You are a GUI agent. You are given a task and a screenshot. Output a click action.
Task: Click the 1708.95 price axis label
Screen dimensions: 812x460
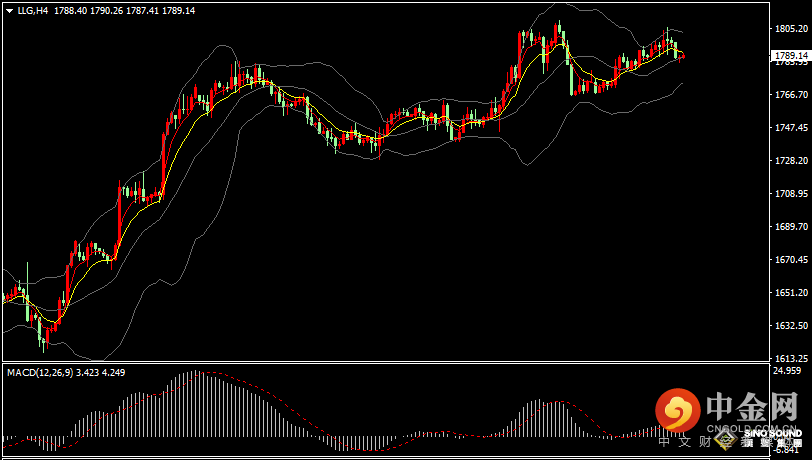790,194
